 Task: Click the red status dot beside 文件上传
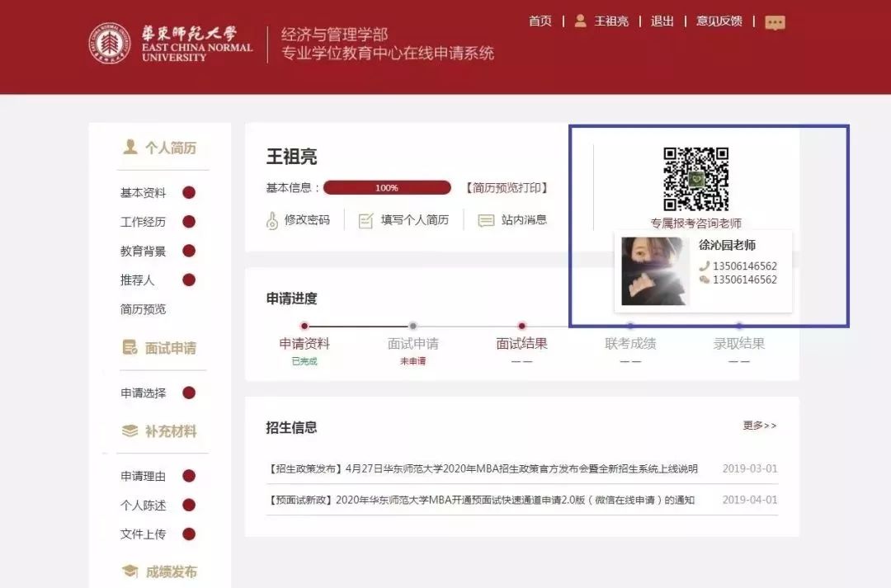click(x=189, y=534)
